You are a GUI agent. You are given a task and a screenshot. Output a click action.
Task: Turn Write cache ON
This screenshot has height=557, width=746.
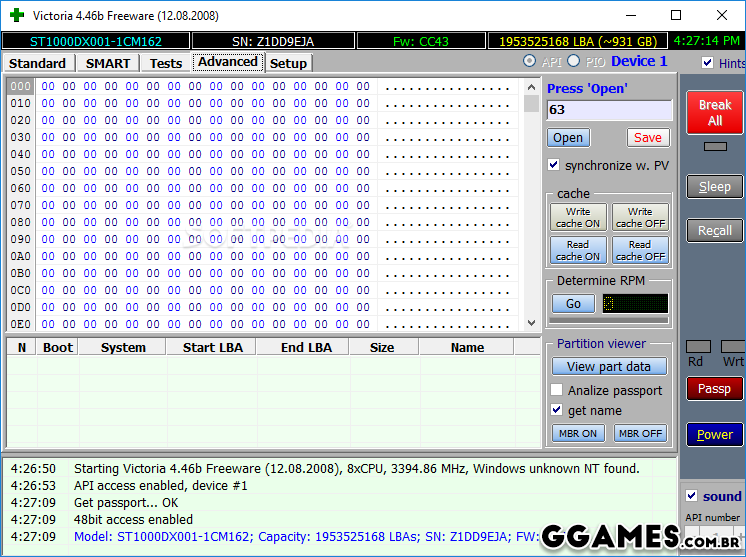point(578,218)
